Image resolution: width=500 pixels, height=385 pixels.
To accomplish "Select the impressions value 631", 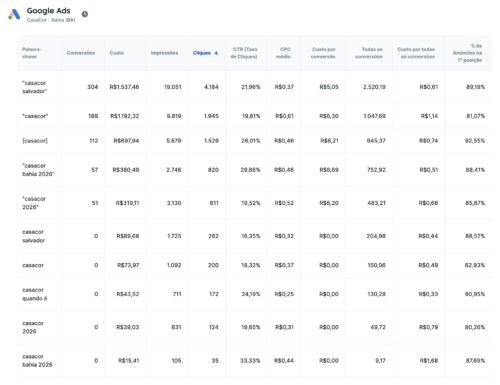I will (177, 327).
